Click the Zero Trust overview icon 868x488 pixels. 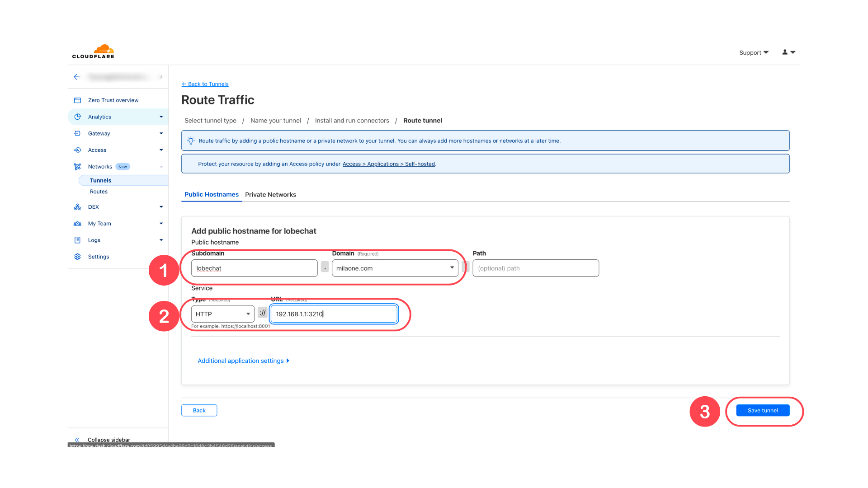click(x=77, y=100)
